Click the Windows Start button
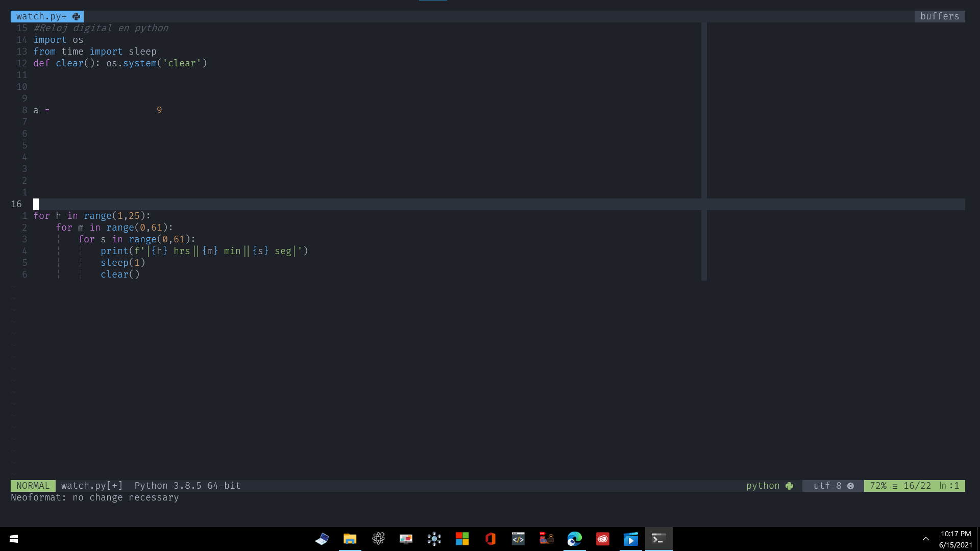Screen dimensions: 980x551 13,539
